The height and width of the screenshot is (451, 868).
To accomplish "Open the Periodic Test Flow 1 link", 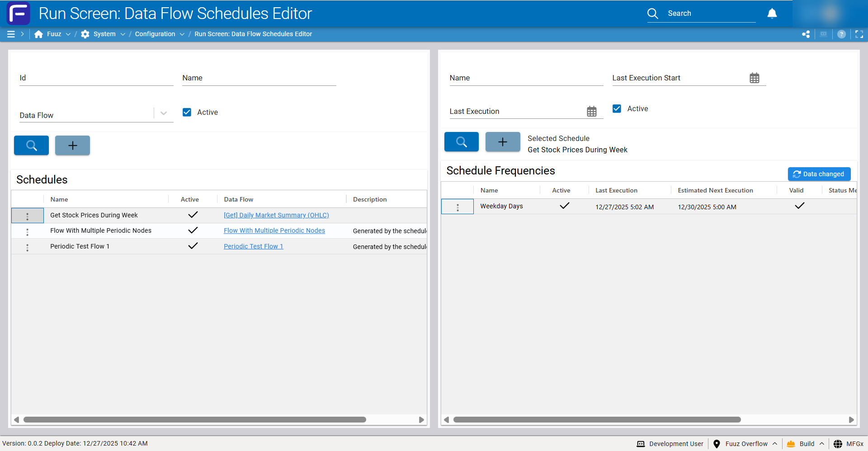I will tap(253, 246).
